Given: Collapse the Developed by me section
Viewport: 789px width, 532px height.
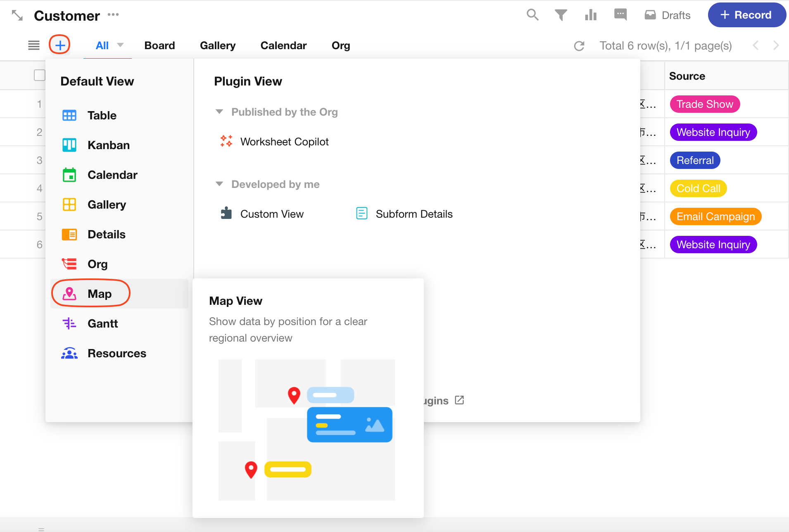Looking at the screenshot, I should (219, 184).
